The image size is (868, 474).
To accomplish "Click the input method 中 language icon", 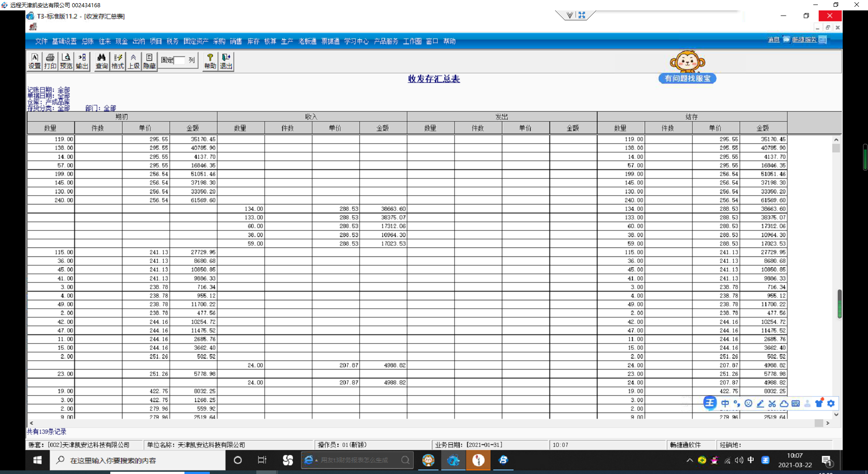I will tap(725, 403).
